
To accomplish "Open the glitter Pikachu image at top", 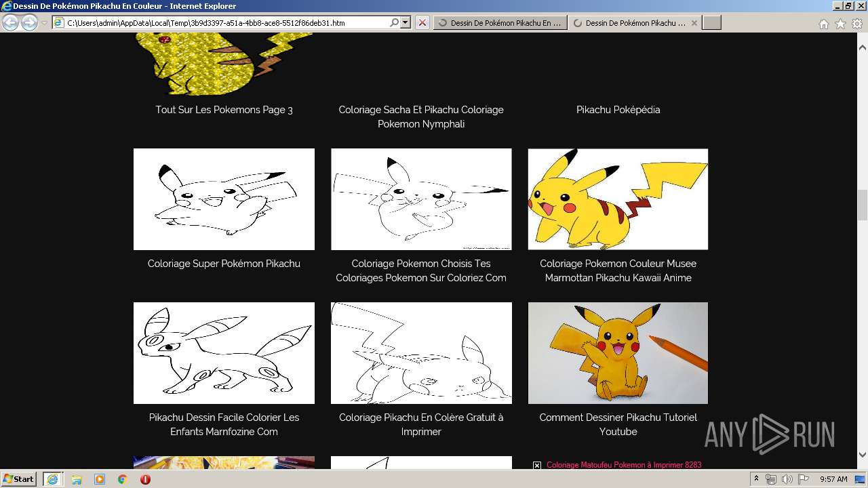I will click(224, 64).
